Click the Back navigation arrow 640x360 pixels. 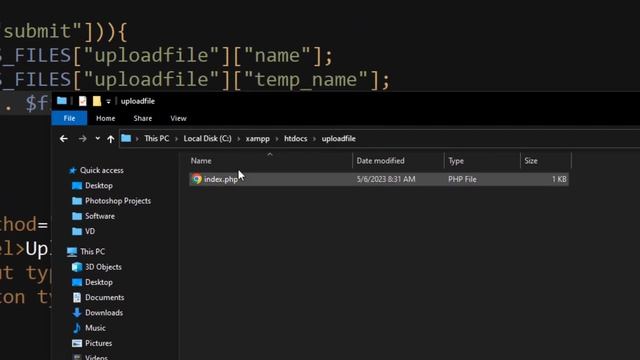click(64, 139)
